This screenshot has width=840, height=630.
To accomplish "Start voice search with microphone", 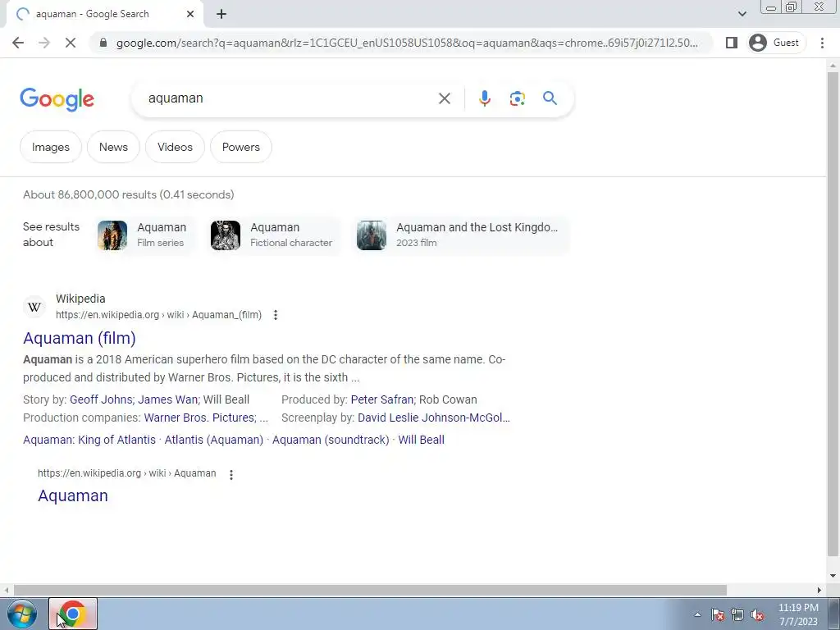I will (x=484, y=98).
